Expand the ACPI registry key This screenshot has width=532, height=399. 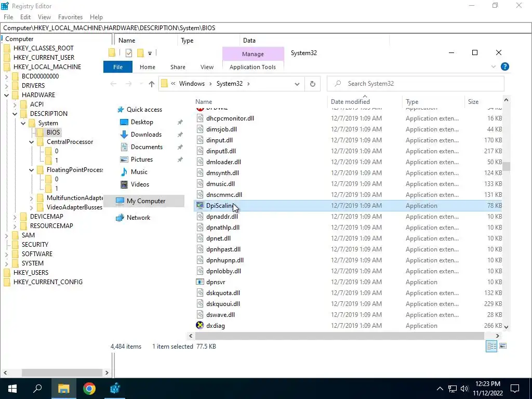(15, 104)
